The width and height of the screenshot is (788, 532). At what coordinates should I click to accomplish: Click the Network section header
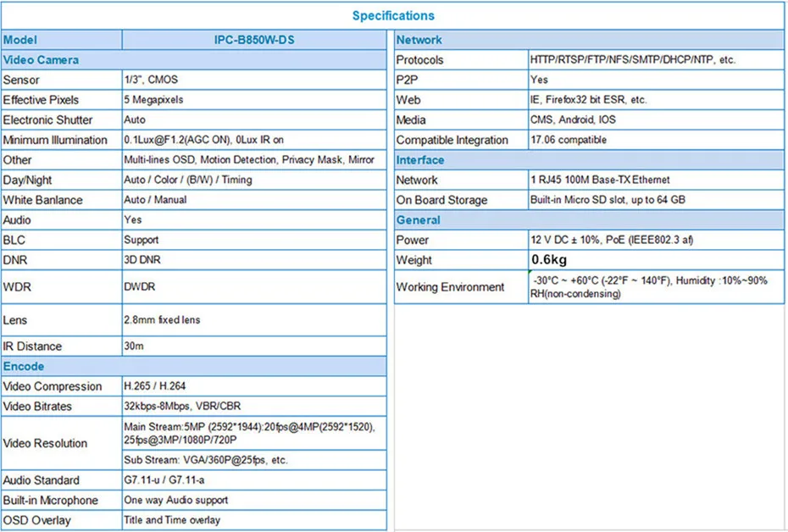(589, 40)
